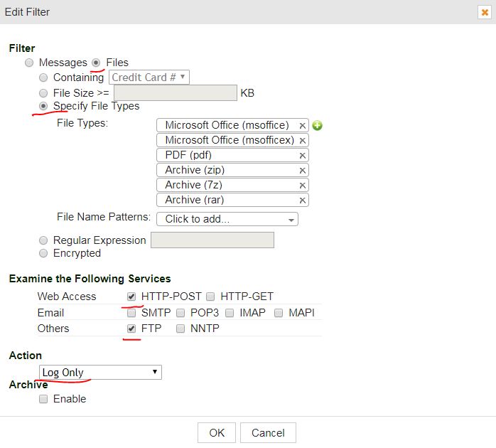The width and height of the screenshot is (496, 448).
Task: Click the OK button
Action: [x=217, y=432]
